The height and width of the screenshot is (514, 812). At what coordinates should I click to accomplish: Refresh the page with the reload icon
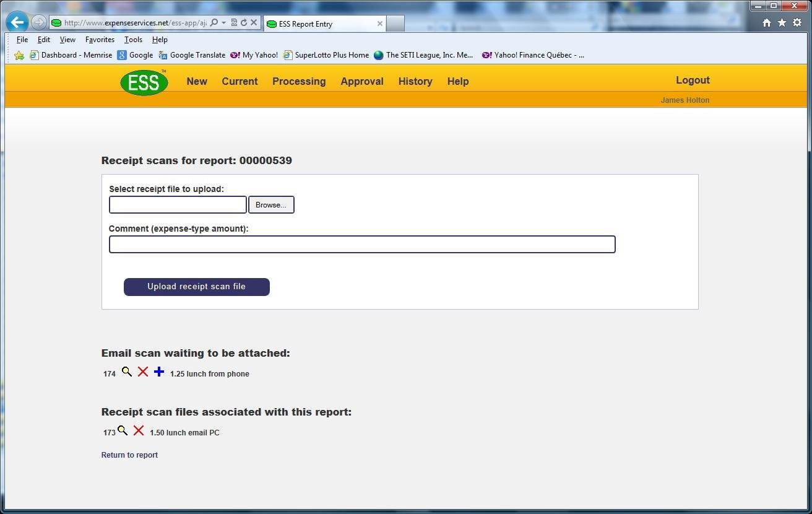(x=244, y=22)
